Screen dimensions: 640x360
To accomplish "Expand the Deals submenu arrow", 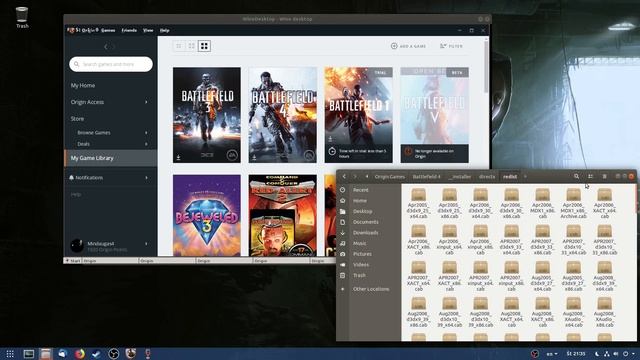I will (146, 144).
